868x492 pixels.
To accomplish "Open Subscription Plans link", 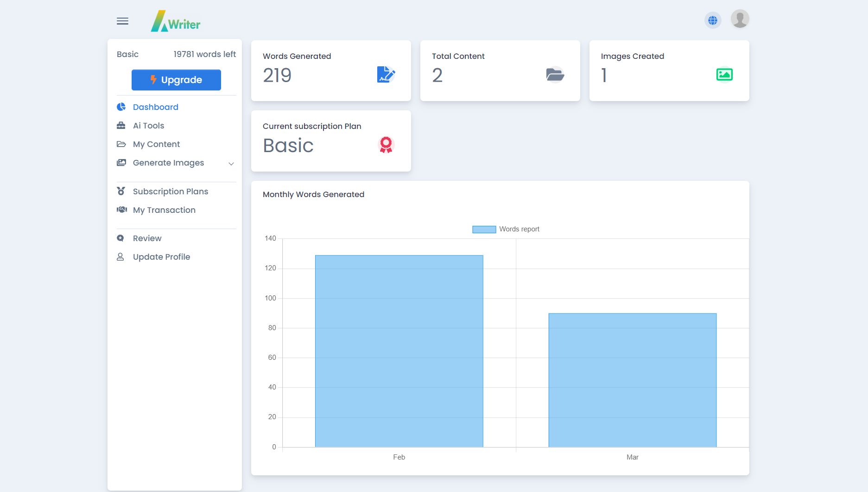I will [170, 192].
